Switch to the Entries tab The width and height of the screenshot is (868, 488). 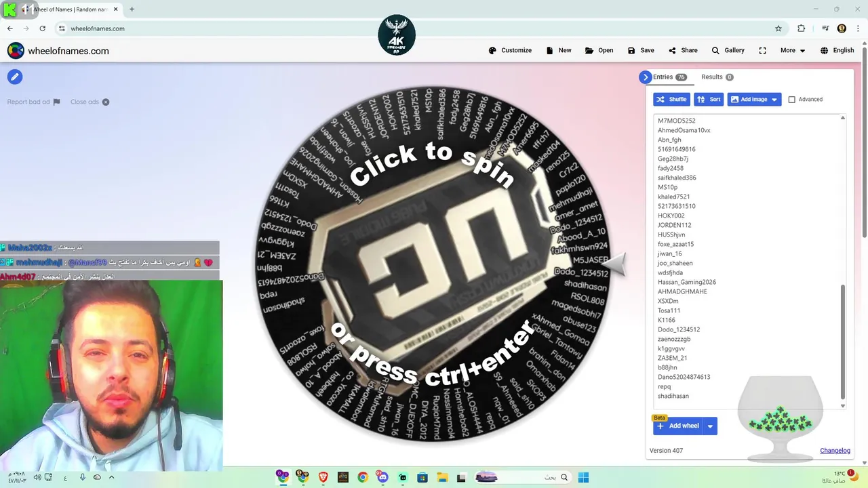669,77
